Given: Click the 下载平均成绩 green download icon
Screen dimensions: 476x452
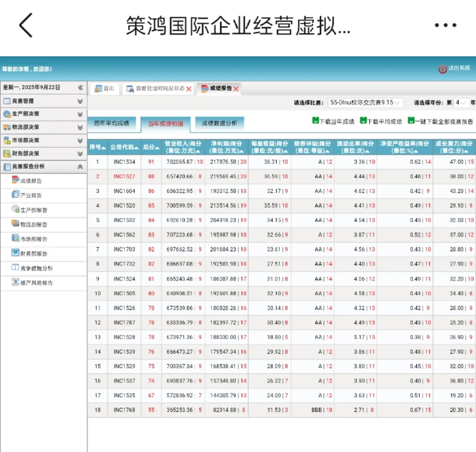Looking at the screenshot, I should 363,121.
